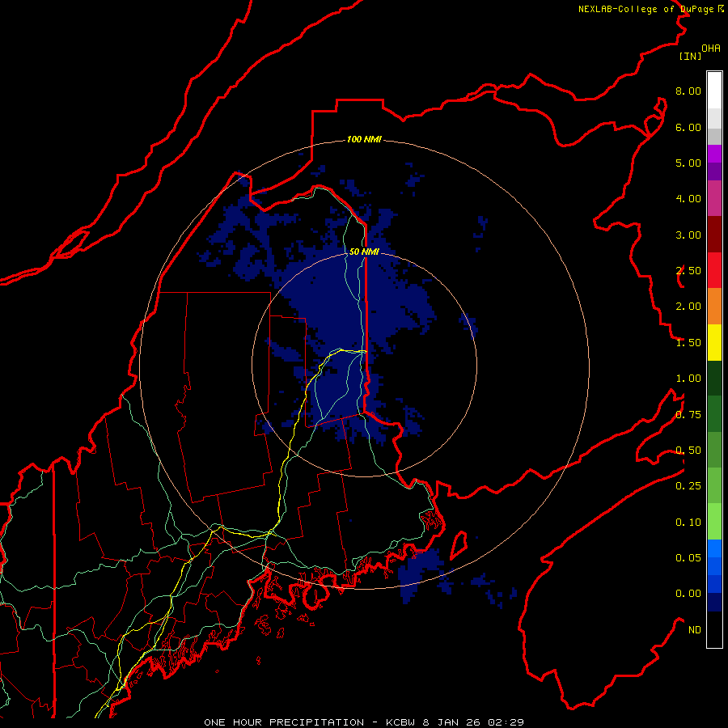This screenshot has width=728, height=728.
Task: Click the 2.50 legend value
Action: point(688,271)
